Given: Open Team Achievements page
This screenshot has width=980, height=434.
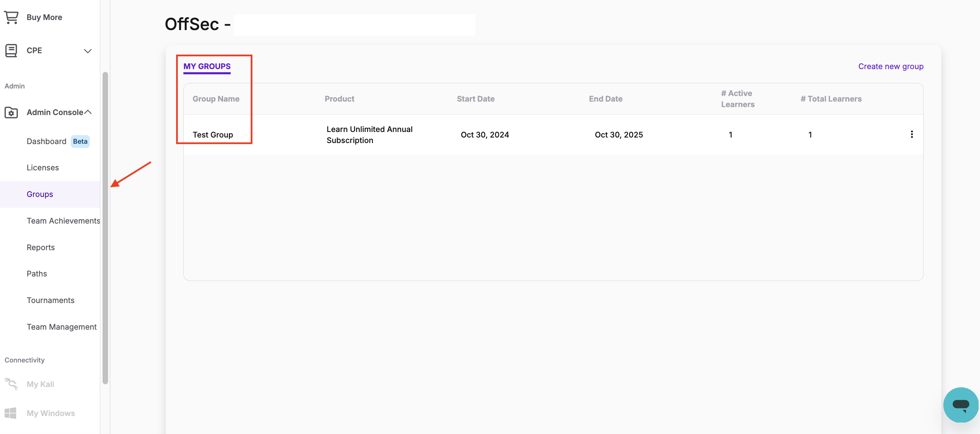Looking at the screenshot, I should click(x=63, y=221).
